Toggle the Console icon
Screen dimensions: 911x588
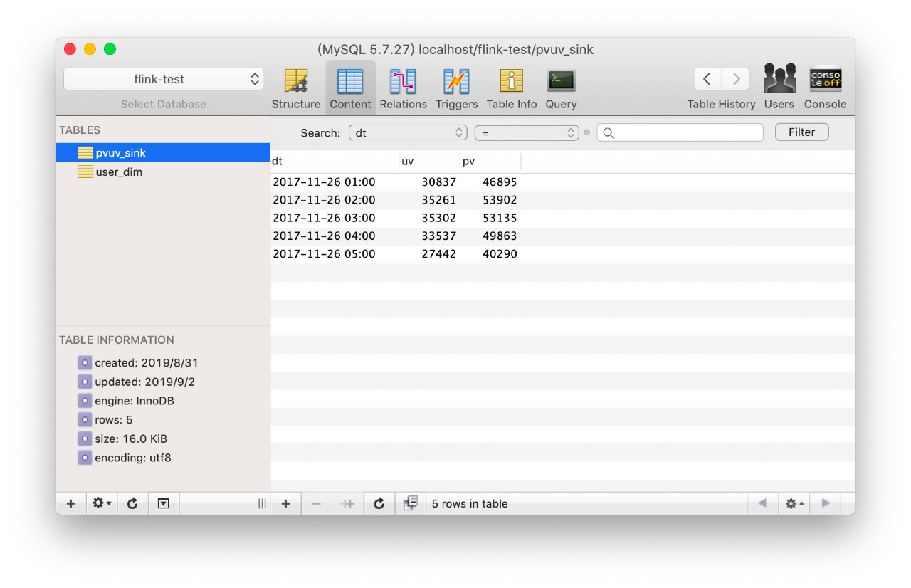click(825, 88)
